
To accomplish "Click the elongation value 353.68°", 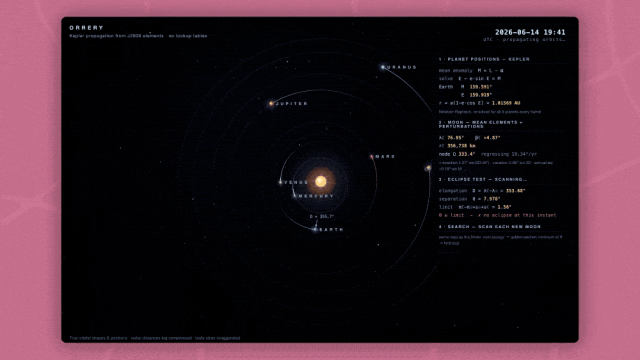I will tap(516, 191).
